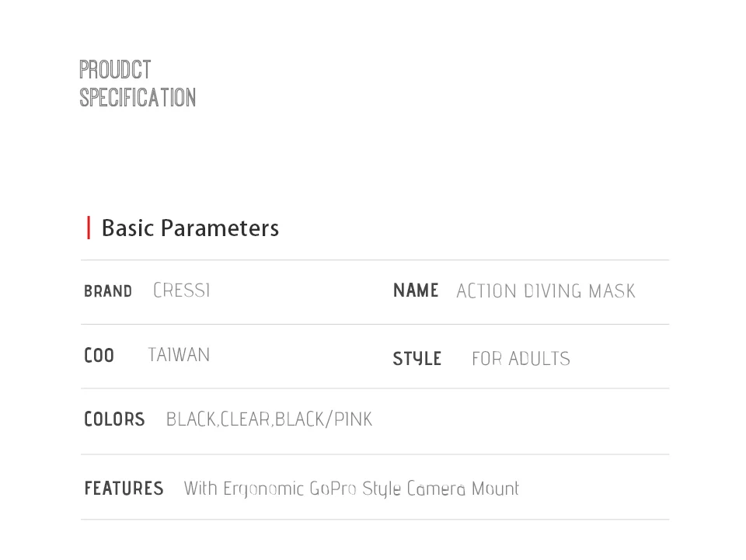The height and width of the screenshot is (560, 746).
Task: Click the BLACK,CLEAR,BLACK/PINK colors text
Action: (270, 419)
